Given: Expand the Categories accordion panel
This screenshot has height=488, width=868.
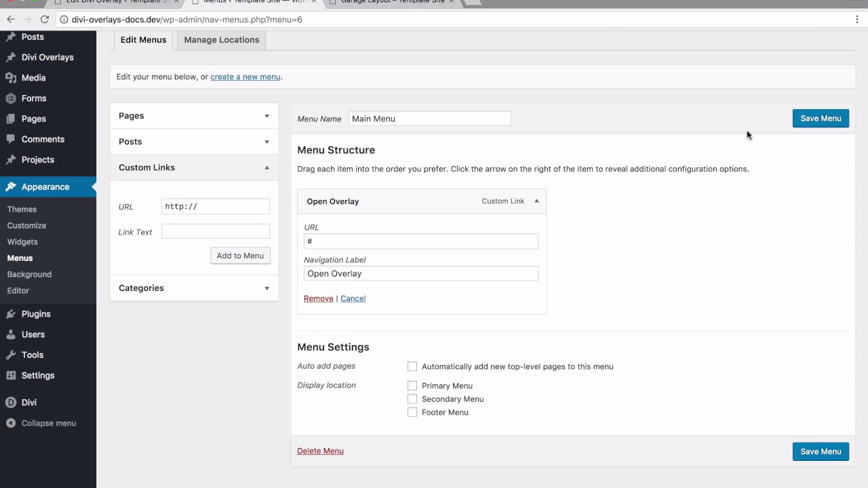Looking at the screenshot, I should 194,288.
